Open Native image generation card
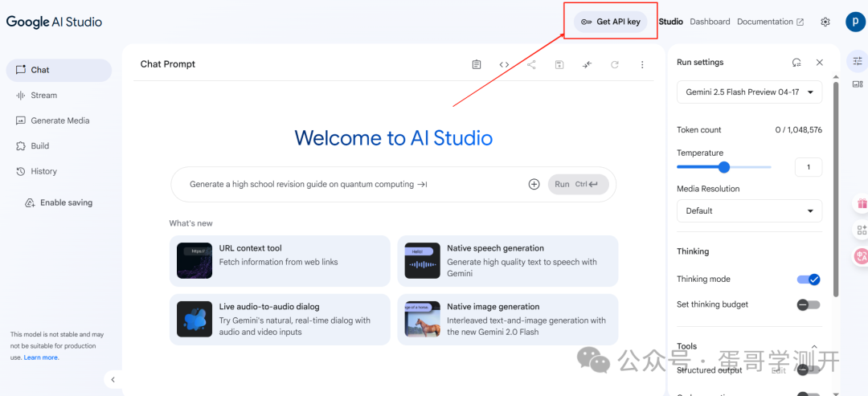Image resolution: width=868 pixels, height=396 pixels. coord(508,319)
